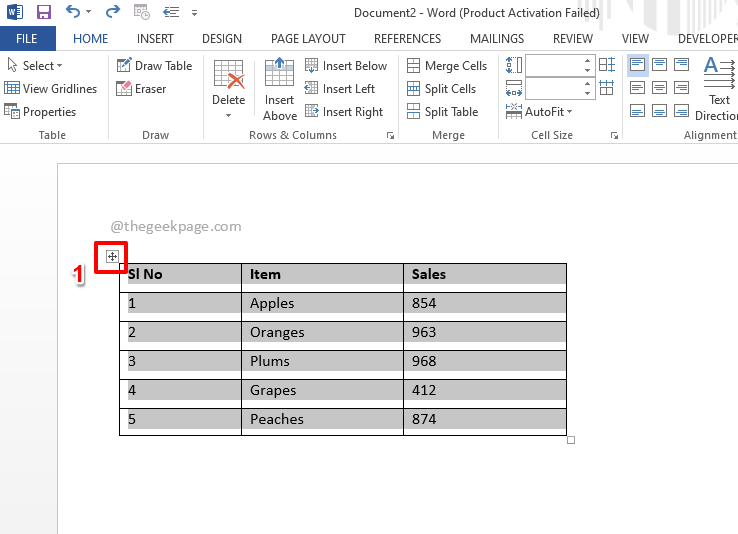Choose the Draw Table tool
This screenshot has width=738, height=534.
pyautogui.click(x=154, y=66)
